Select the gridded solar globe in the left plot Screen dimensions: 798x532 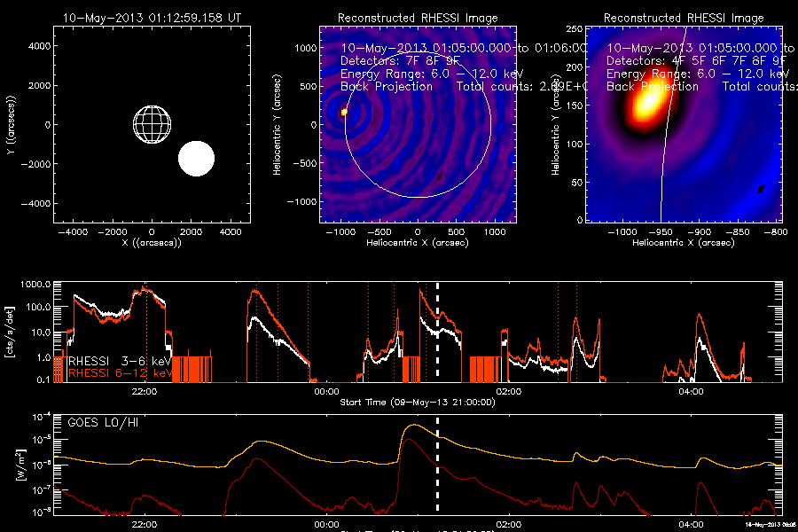[153, 124]
